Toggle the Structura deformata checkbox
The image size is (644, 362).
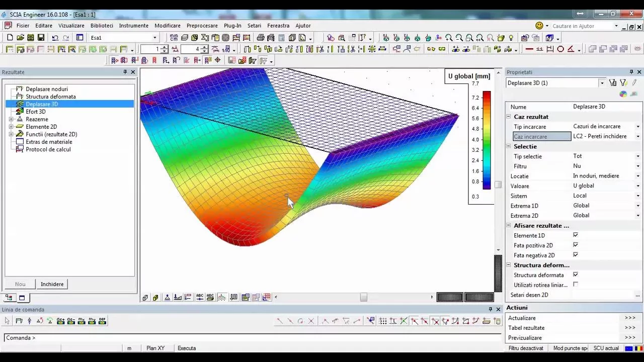coord(576,275)
